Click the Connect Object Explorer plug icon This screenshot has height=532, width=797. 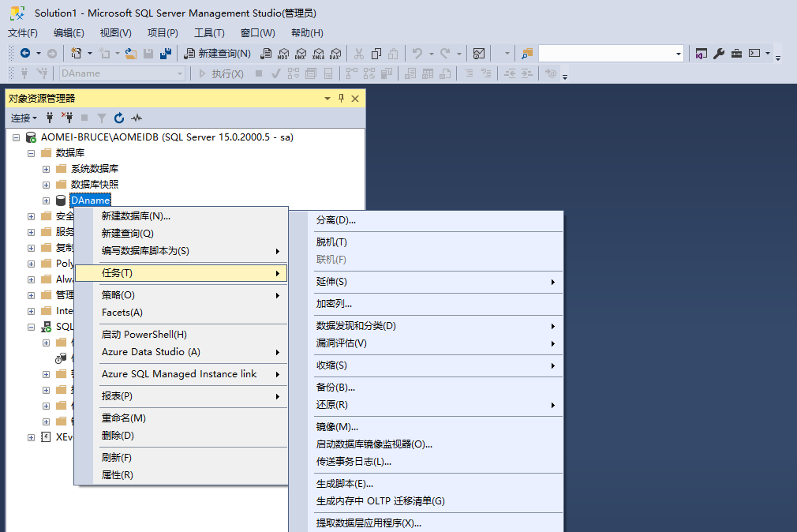[50, 118]
